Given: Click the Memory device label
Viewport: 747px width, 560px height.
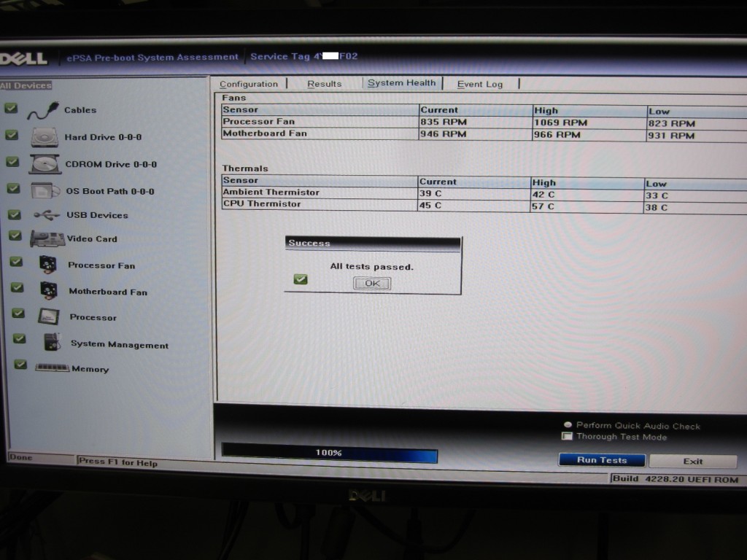Looking at the screenshot, I should (x=90, y=369).
